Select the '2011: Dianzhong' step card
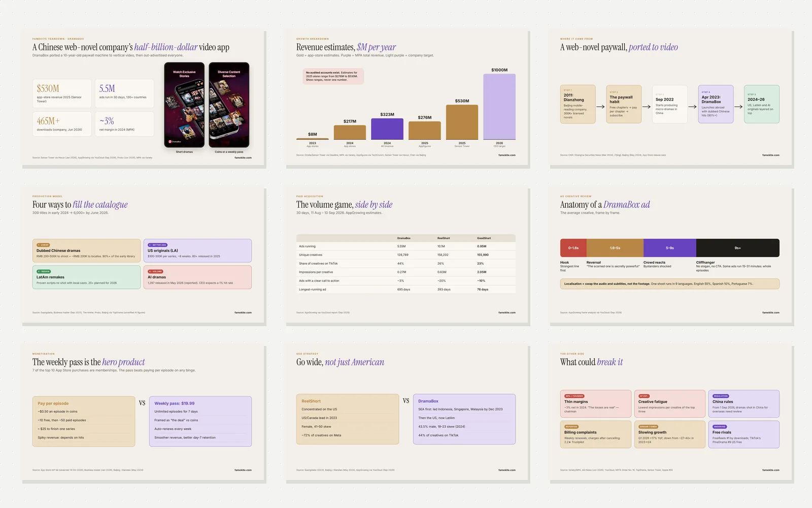The image size is (812, 508). [x=578, y=104]
